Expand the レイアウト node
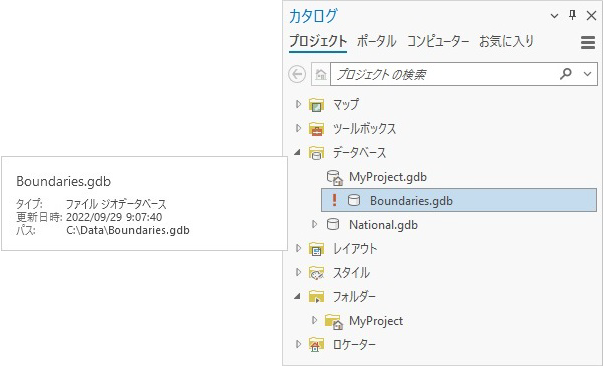Screen dimensions: 603x366 point(298,248)
